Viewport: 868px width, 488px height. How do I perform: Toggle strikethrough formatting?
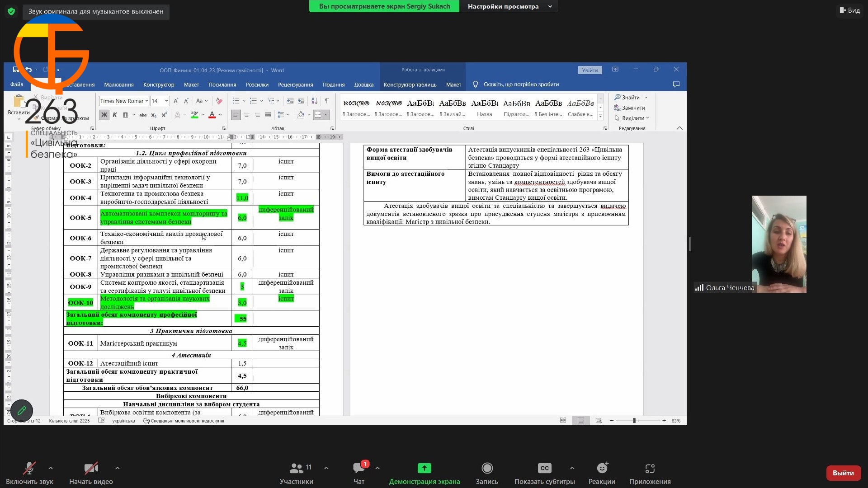click(143, 115)
